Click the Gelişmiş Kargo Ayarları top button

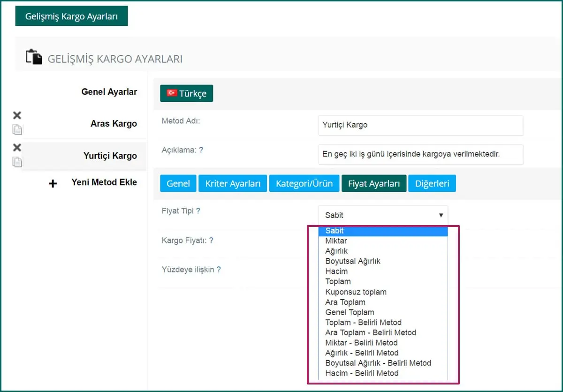(x=71, y=16)
